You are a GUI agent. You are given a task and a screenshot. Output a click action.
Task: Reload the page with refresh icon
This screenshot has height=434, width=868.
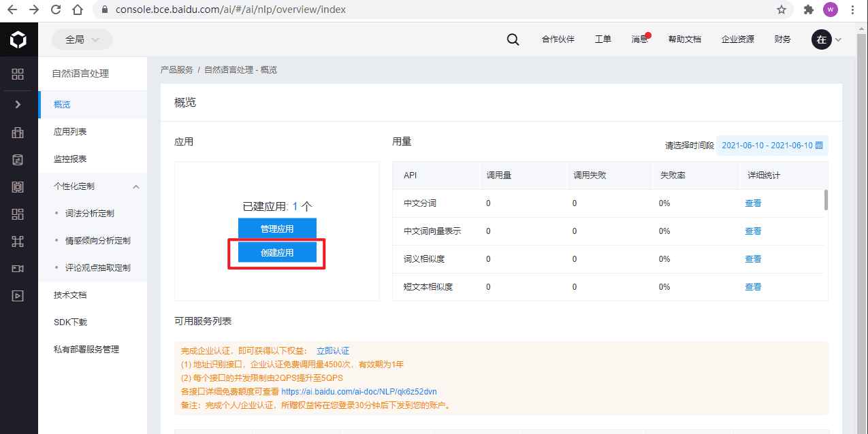56,10
